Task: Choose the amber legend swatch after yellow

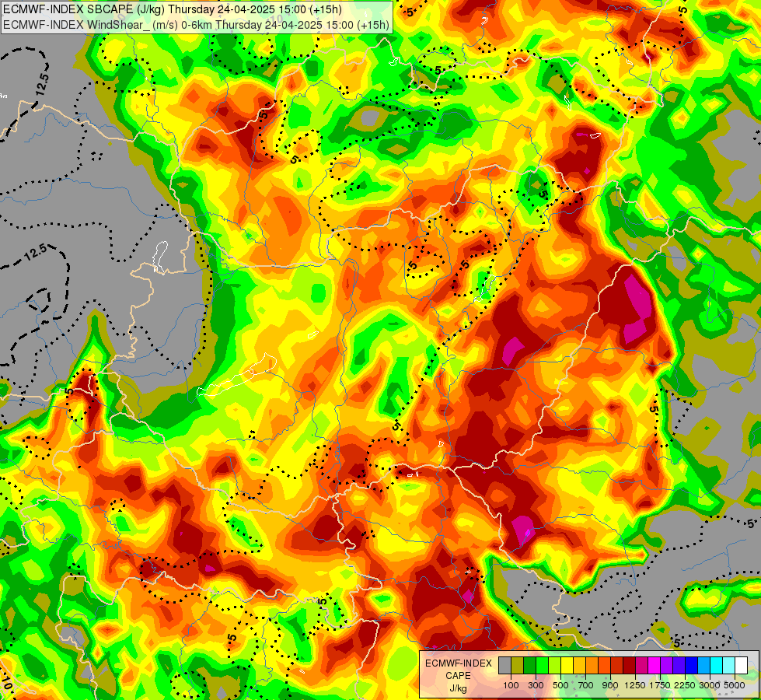Action: point(579,665)
